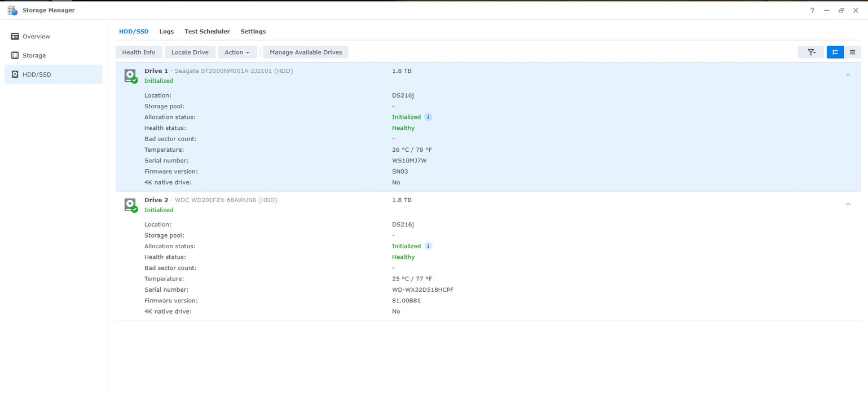Click Drive 1 Healthy status text
The height and width of the screenshot is (395, 868).
tap(403, 128)
